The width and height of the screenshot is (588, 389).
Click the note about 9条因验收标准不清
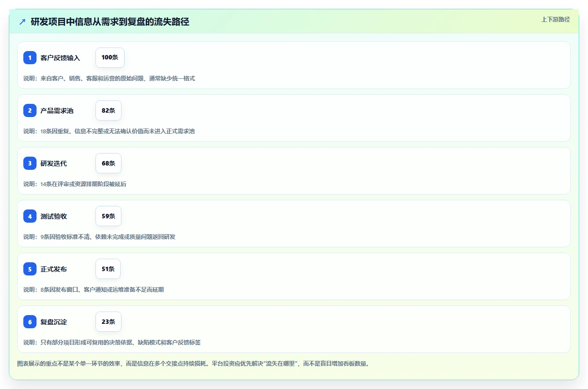[x=99, y=237]
